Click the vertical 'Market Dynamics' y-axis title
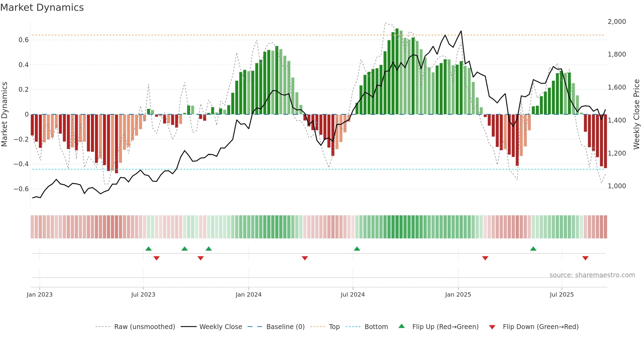Viewport: 644px width, 362px height. (x=4, y=114)
